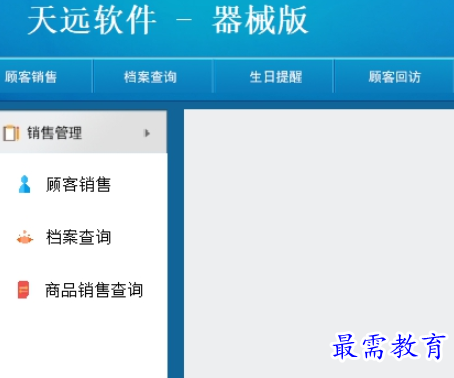Viewport: 454px width, 378px height.
Task: Open the 生日提醒 tab
Action: click(x=276, y=77)
